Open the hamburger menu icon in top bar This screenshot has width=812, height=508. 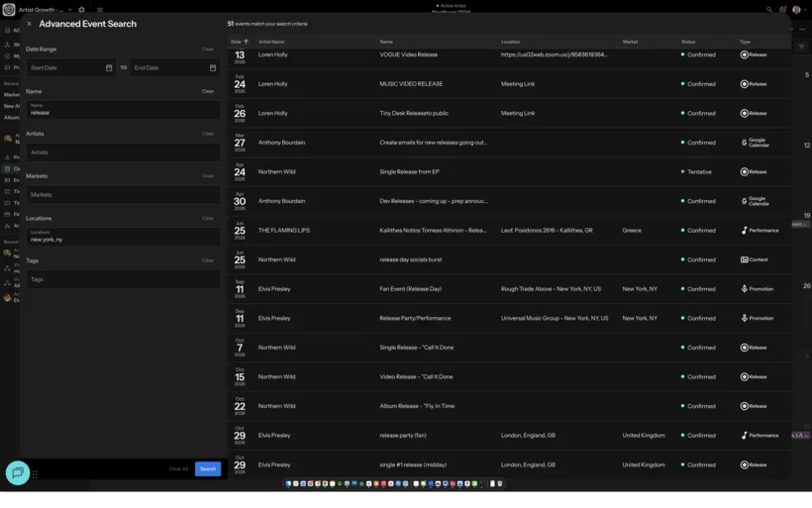coord(100,9)
